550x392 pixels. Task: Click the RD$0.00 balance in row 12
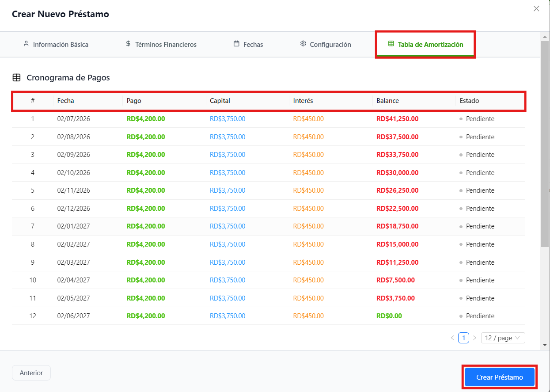tap(389, 316)
